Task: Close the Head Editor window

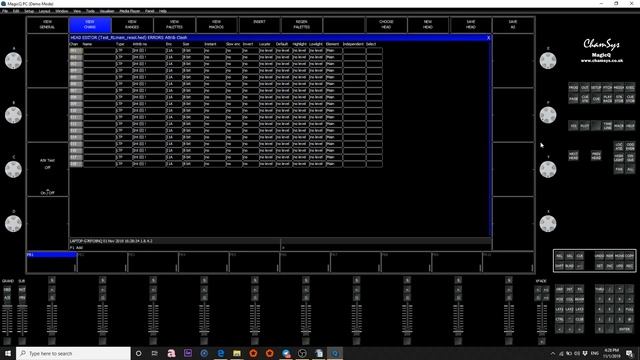Action: [488, 38]
